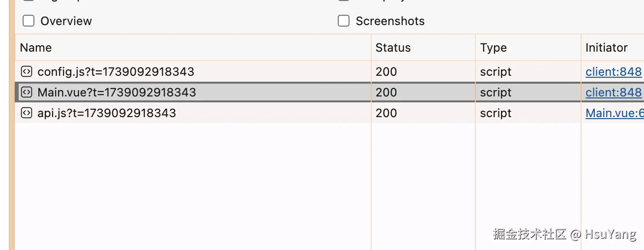This screenshot has width=644, height=250.
Task: Sort requests by the Name column header
Action: tap(36, 48)
